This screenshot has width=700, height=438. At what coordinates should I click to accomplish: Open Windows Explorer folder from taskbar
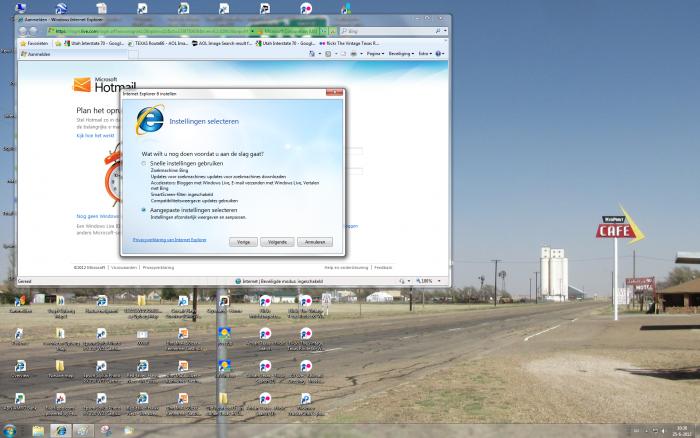(38, 430)
